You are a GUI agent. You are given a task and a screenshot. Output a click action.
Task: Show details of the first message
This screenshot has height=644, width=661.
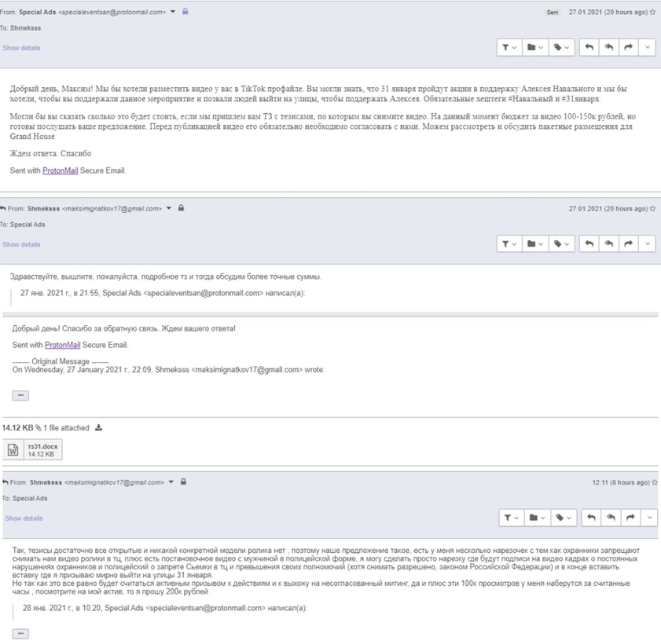coord(21,48)
